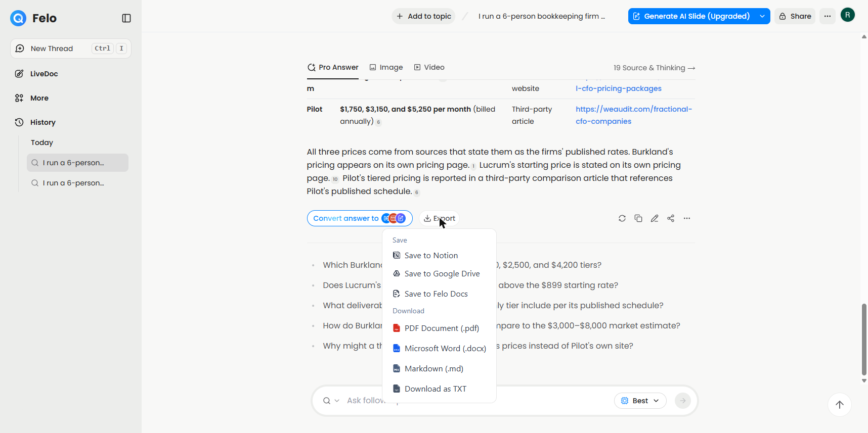Switch to the Image tab
The width and height of the screenshot is (868, 433).
[386, 67]
